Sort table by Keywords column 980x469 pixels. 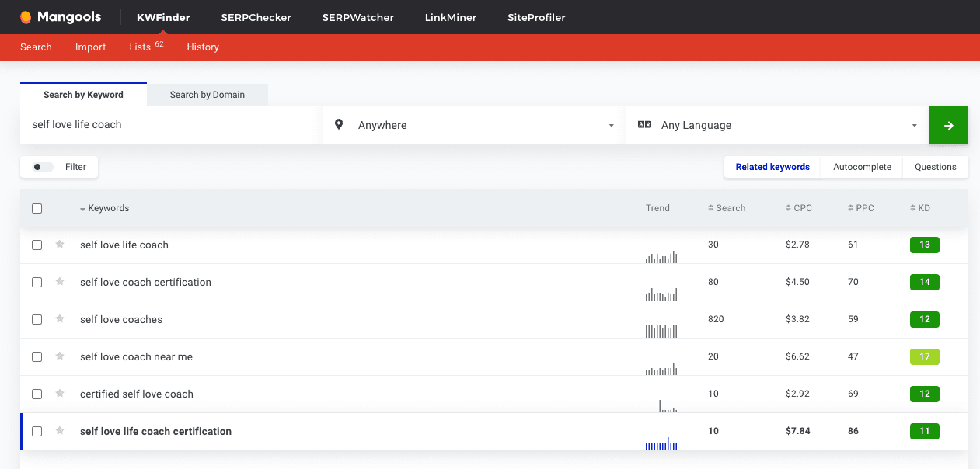(104, 208)
